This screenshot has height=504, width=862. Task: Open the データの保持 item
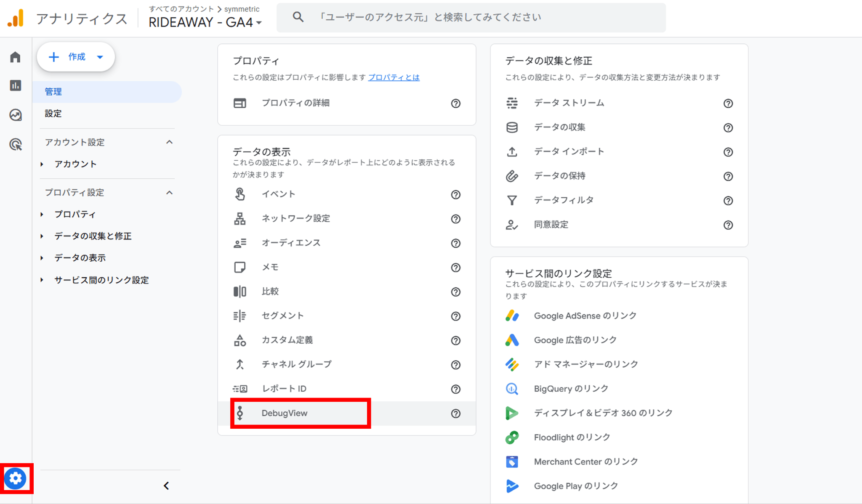619,176
